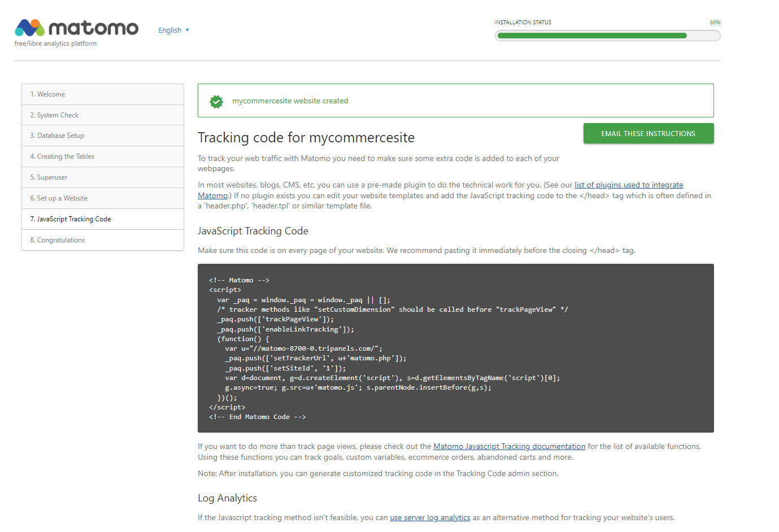This screenshot has height=532, width=779.
Task: Go to the Superuser step
Action: coord(103,177)
